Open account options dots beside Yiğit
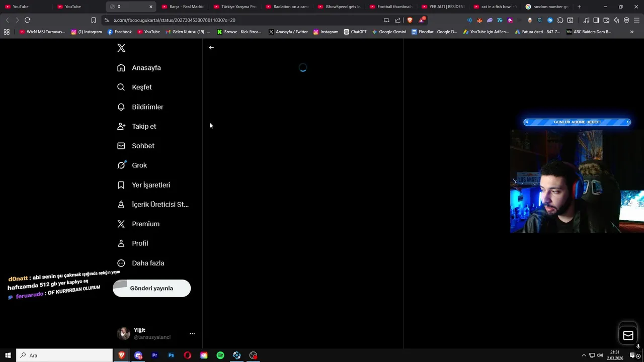 pyautogui.click(x=192, y=333)
